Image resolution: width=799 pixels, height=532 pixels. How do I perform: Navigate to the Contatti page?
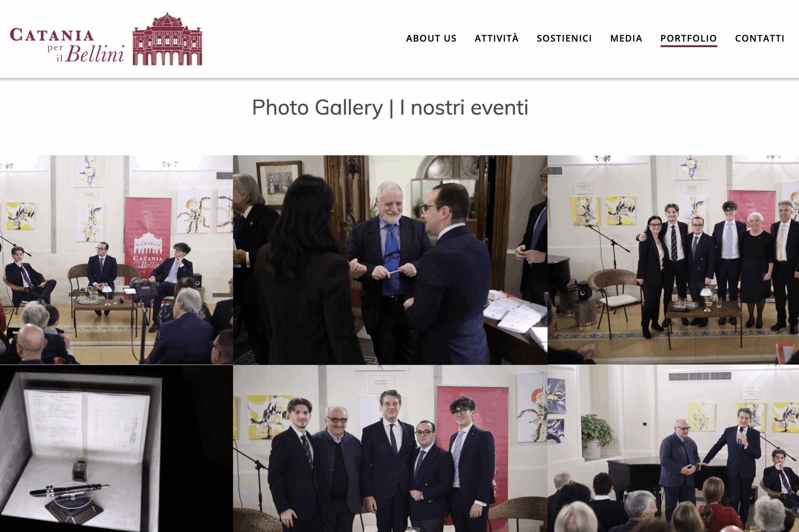(760, 38)
